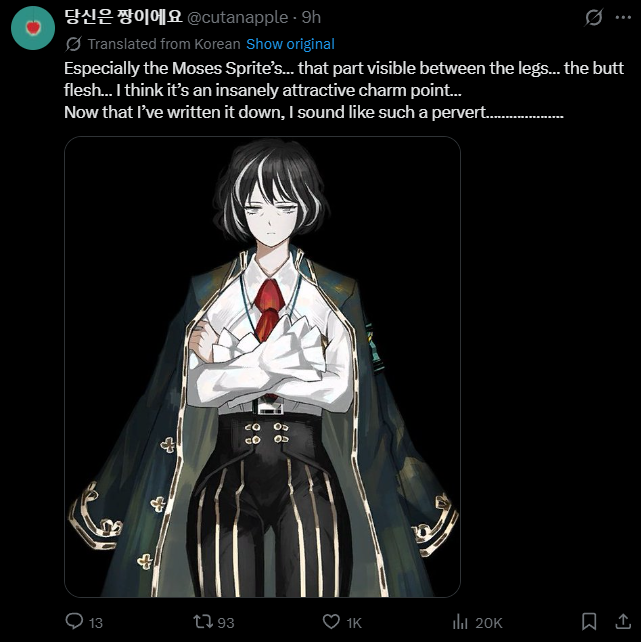Image resolution: width=641 pixels, height=642 pixels.
Task: Open the red apple profile avatar
Action: click(33, 28)
